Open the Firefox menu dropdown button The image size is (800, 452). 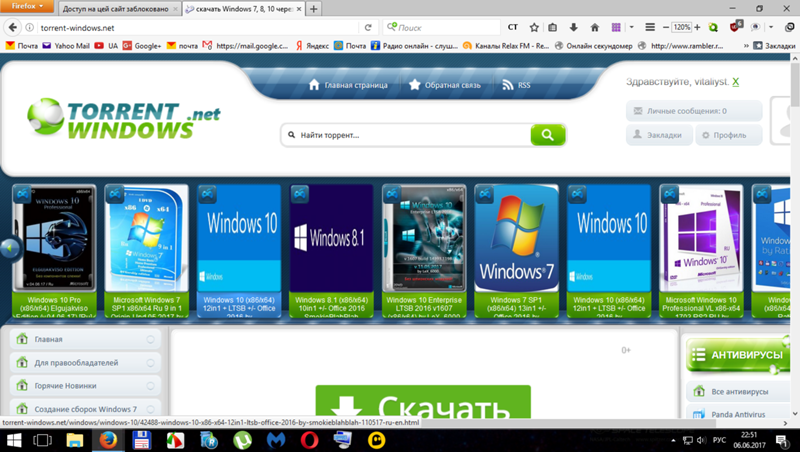click(x=26, y=6)
